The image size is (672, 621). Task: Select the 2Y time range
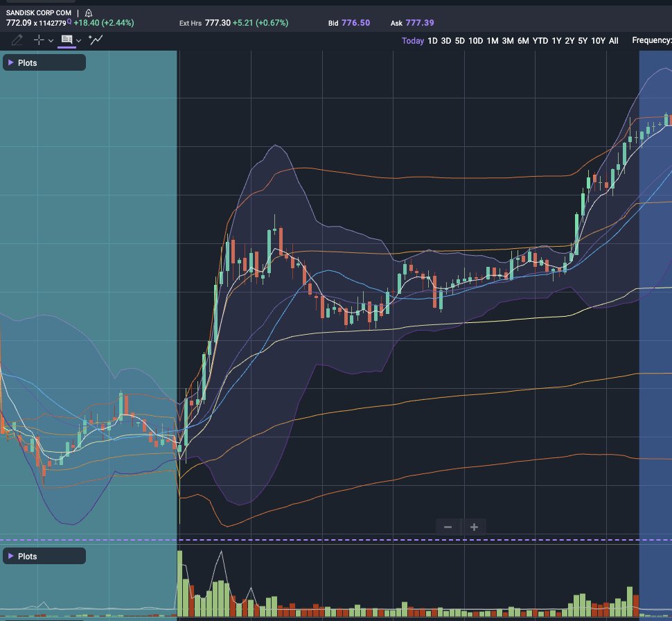(x=569, y=41)
